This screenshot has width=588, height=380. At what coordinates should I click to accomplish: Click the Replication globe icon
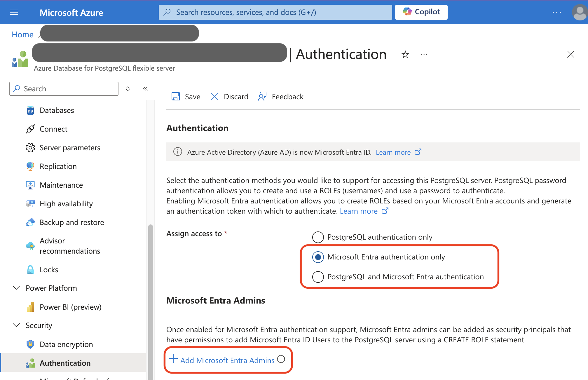[30, 166]
